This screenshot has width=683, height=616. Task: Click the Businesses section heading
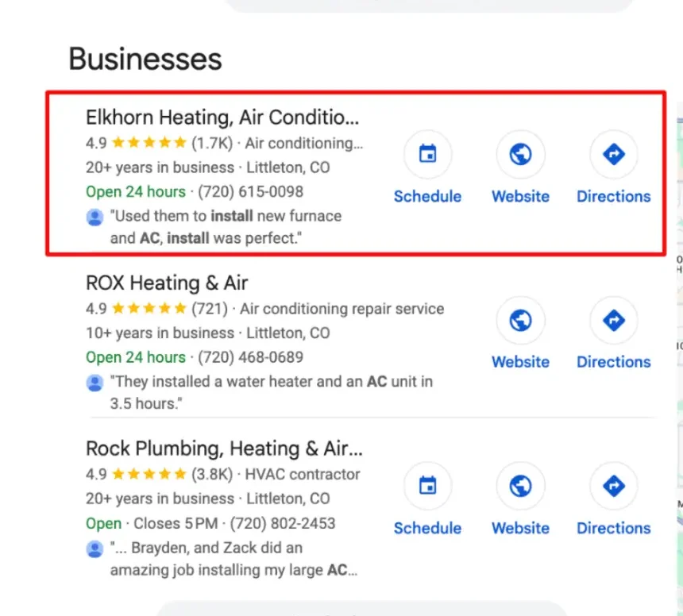(145, 60)
